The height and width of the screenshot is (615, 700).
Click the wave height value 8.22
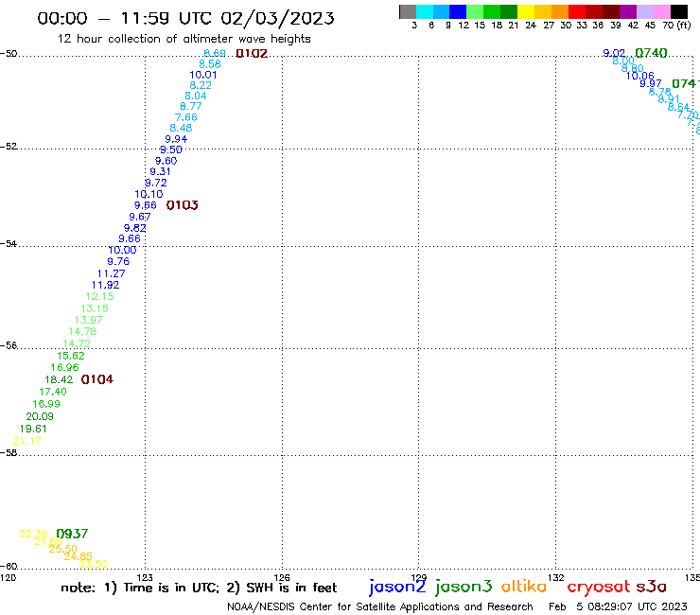(201, 85)
